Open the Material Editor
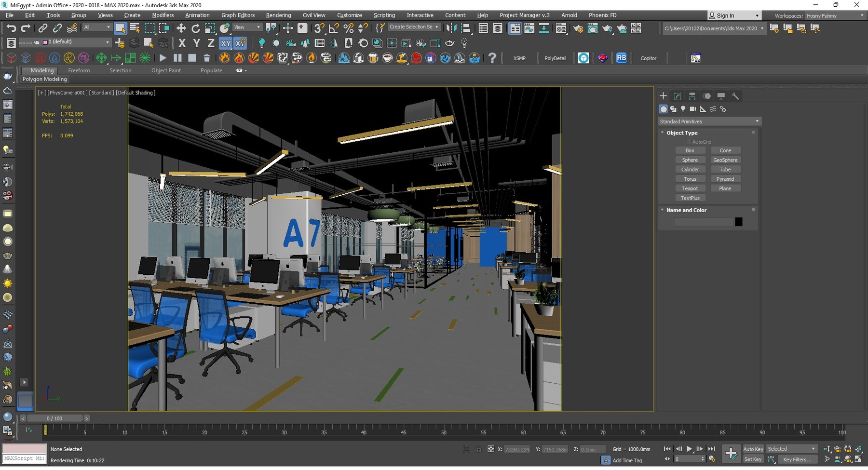 tap(562, 28)
